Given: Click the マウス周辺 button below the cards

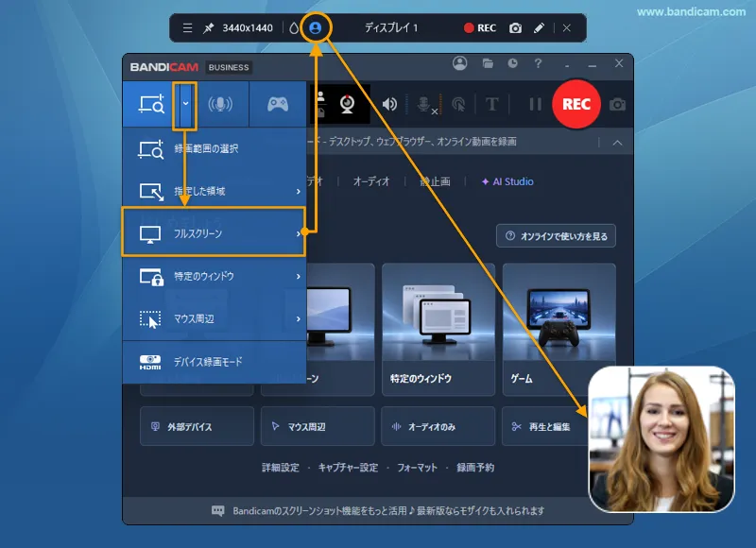Looking at the screenshot, I should pyautogui.click(x=318, y=426).
